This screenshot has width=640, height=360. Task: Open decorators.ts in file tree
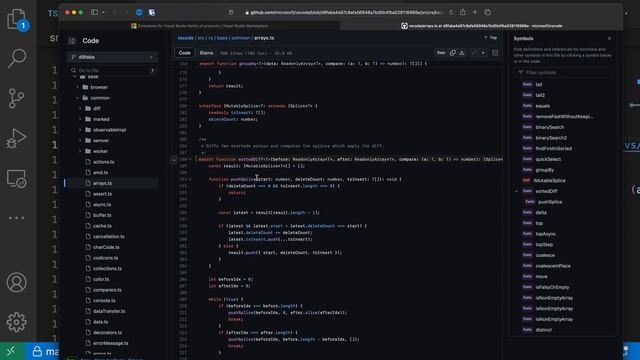(107, 333)
